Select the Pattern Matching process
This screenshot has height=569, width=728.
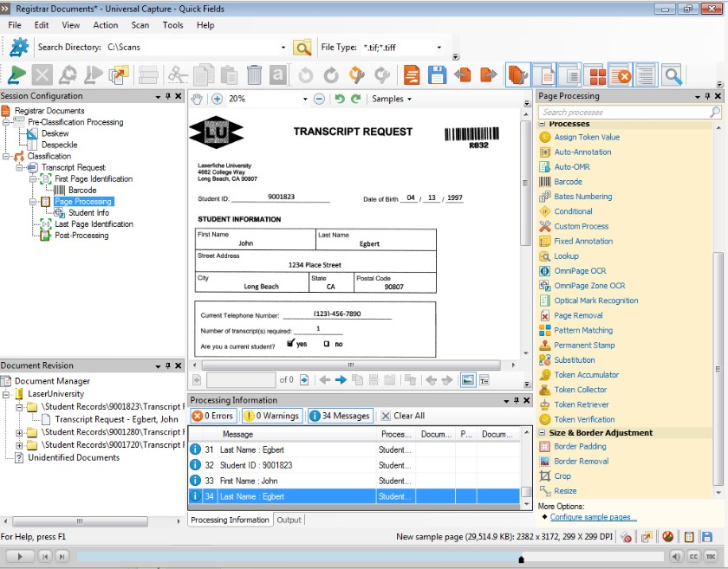click(x=583, y=331)
